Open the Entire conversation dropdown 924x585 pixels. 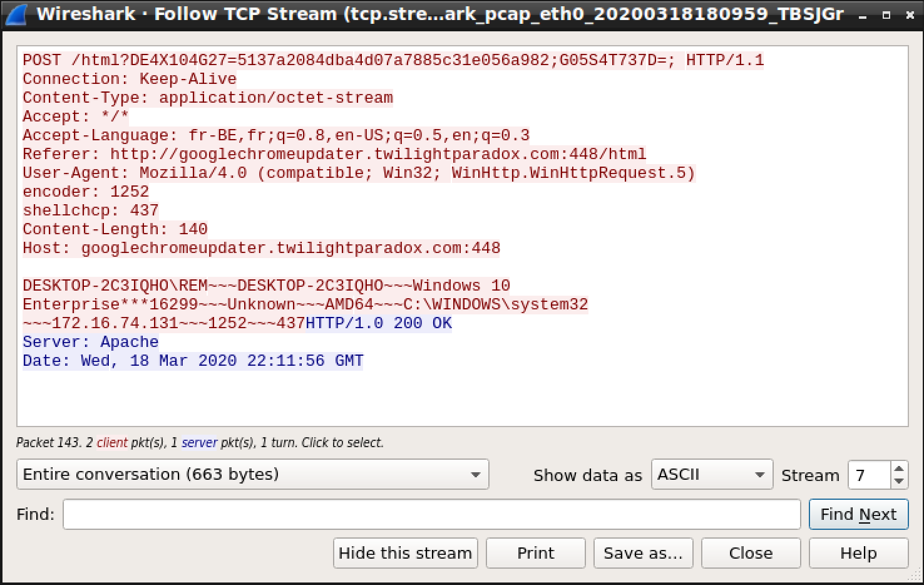pos(252,475)
